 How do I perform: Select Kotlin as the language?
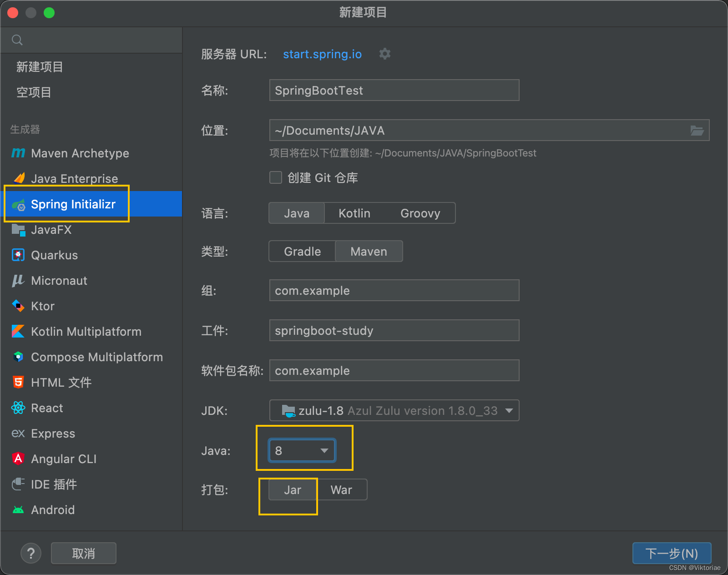click(x=354, y=213)
